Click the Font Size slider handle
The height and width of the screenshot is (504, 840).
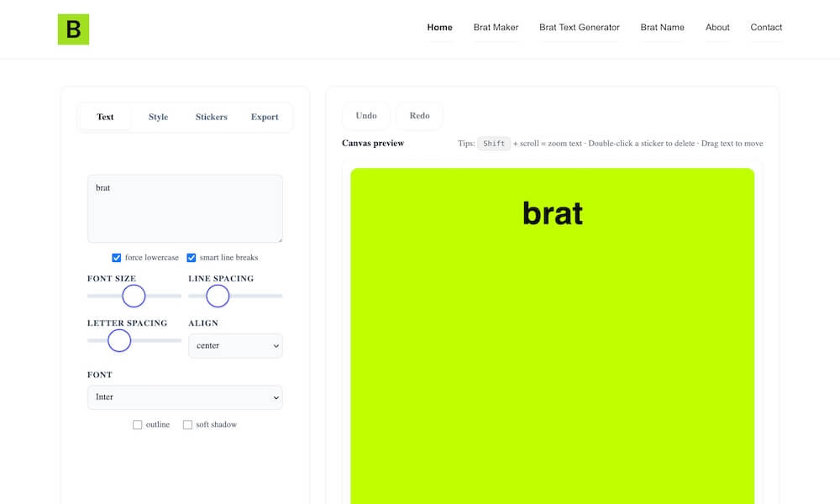click(134, 296)
